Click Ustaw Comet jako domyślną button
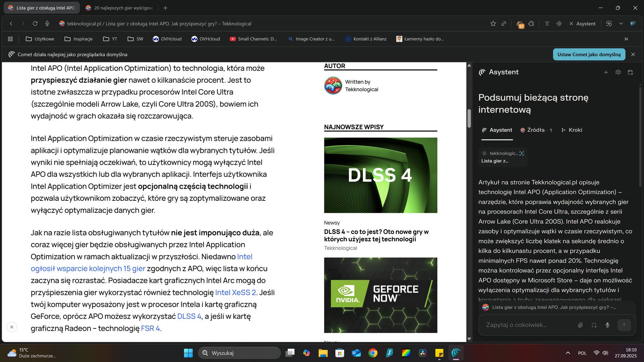 (589, 55)
